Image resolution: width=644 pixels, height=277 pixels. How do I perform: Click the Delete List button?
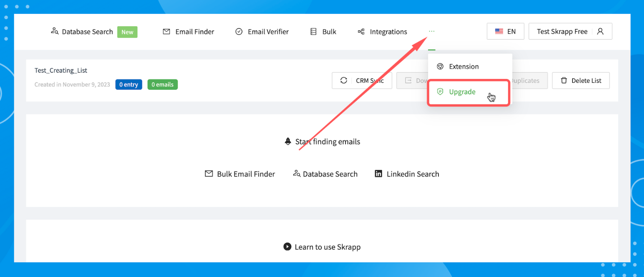(x=581, y=80)
